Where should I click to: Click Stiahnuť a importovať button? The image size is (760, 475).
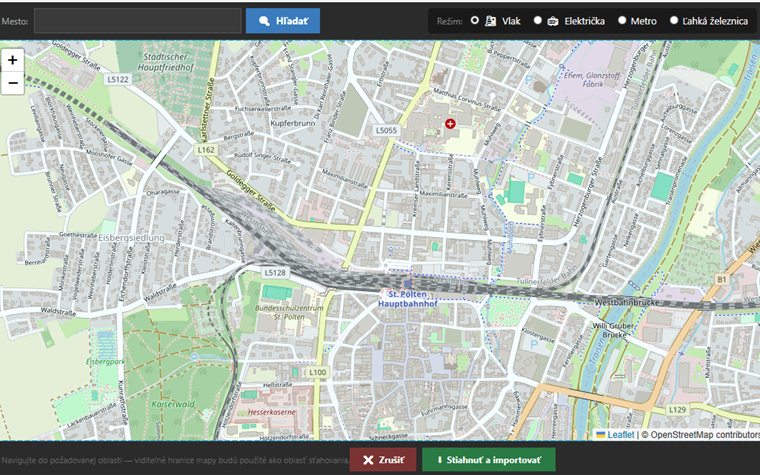tap(489, 460)
